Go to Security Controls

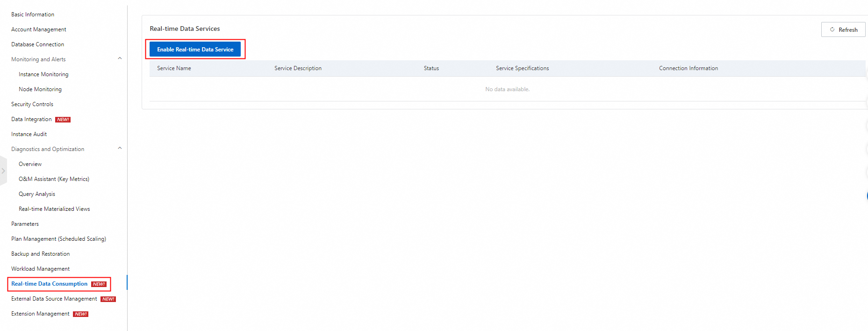32,104
